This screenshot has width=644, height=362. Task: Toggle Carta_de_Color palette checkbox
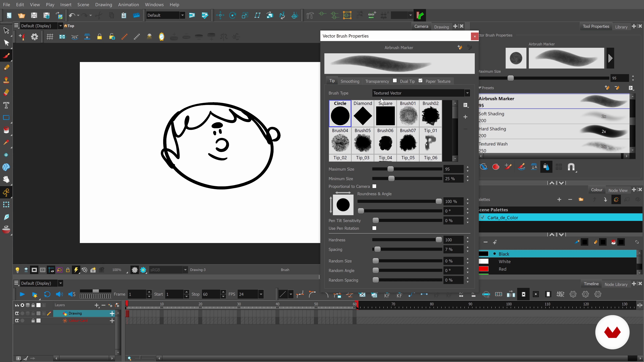(x=483, y=217)
